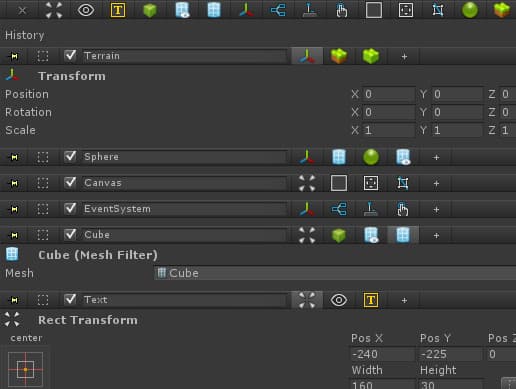This screenshot has width=516, height=389.
Task: Edit Scale Y field
Action: [x=457, y=130]
